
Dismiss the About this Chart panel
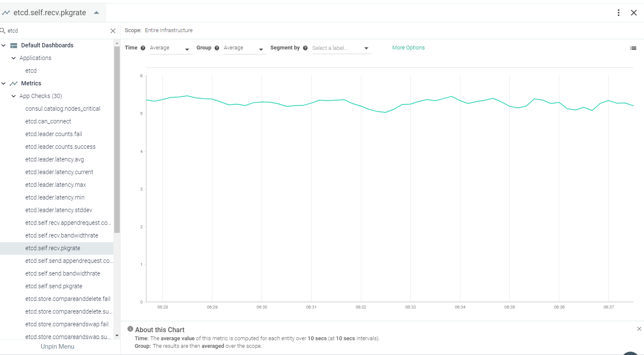[639, 329]
